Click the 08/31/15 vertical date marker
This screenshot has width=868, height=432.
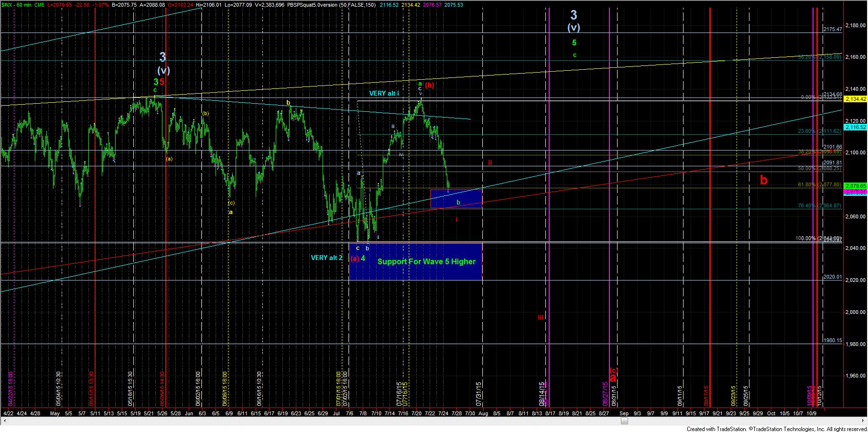tap(614, 397)
